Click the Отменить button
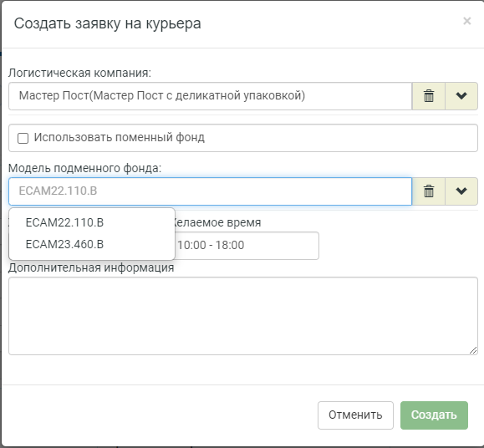484x448 pixels. pyautogui.click(x=355, y=415)
